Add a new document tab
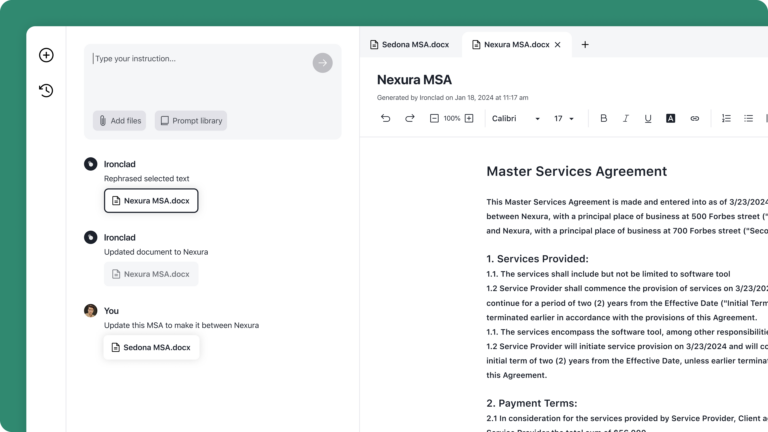The width and height of the screenshot is (768, 432). 585,44
